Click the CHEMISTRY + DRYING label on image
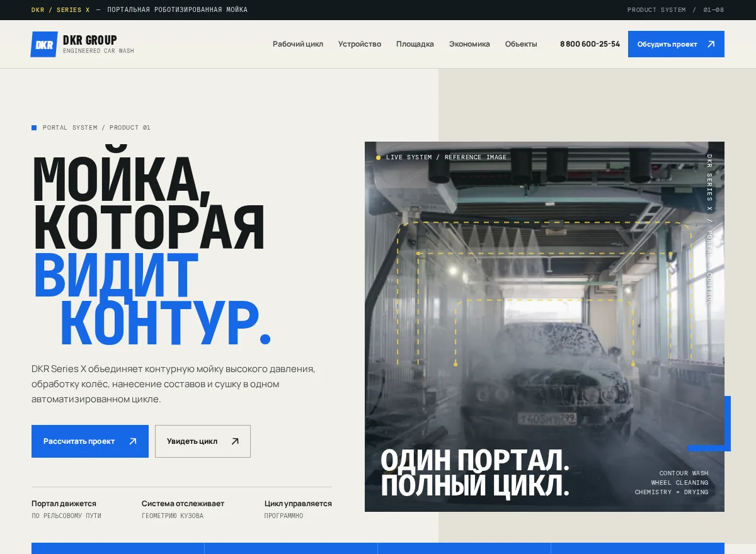 [672, 492]
